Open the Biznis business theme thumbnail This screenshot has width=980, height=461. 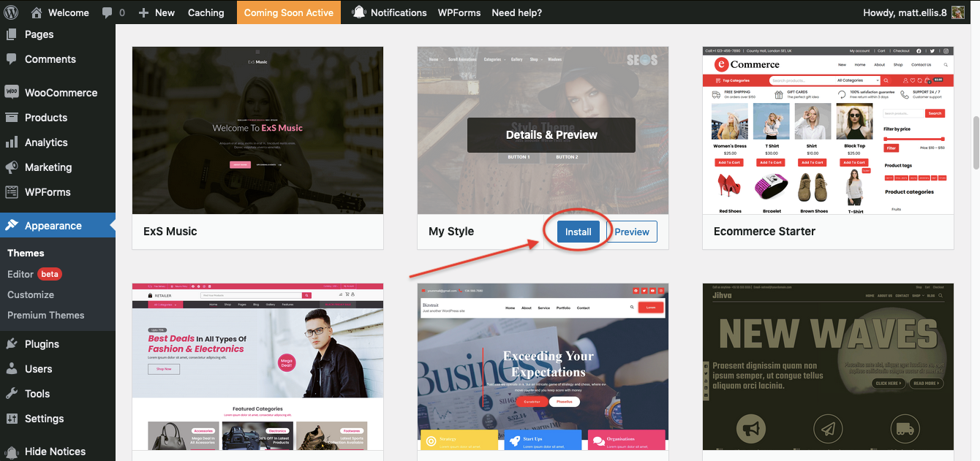pos(543,367)
